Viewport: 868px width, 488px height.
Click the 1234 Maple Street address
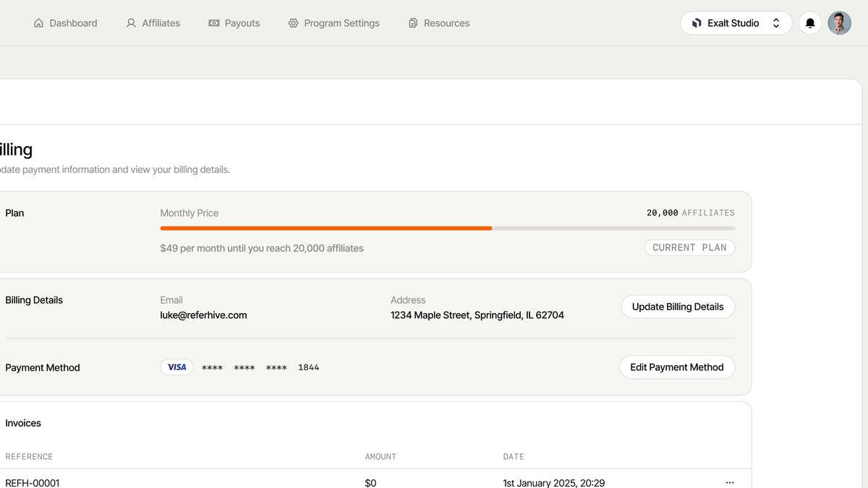click(x=477, y=315)
